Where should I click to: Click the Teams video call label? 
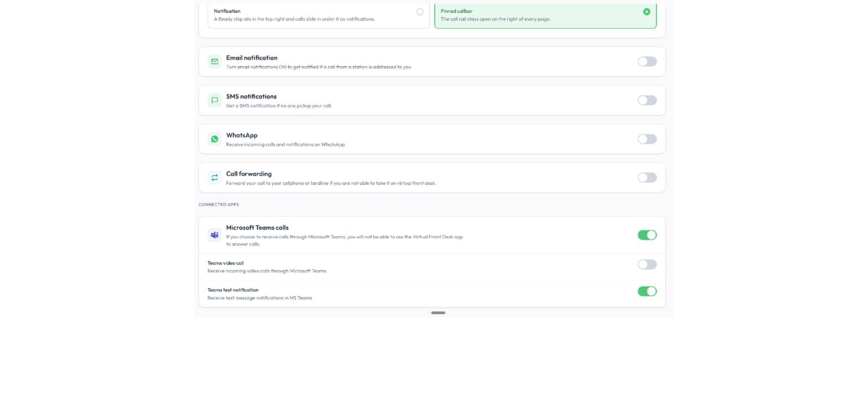(x=225, y=263)
